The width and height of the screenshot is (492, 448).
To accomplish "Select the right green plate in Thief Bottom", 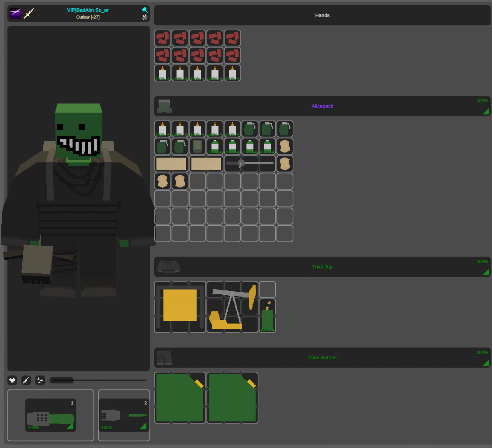I will click(x=232, y=398).
